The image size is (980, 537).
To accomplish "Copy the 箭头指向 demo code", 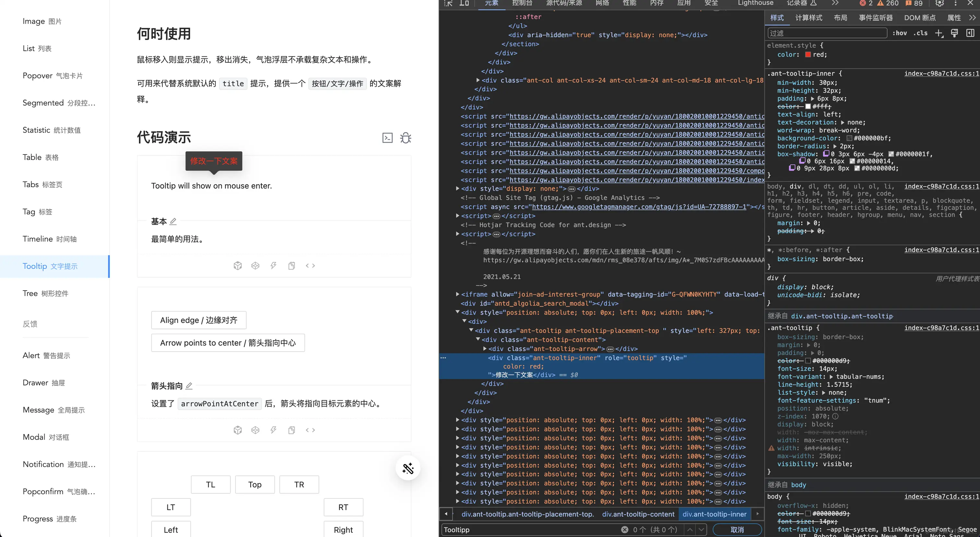I will (x=292, y=430).
